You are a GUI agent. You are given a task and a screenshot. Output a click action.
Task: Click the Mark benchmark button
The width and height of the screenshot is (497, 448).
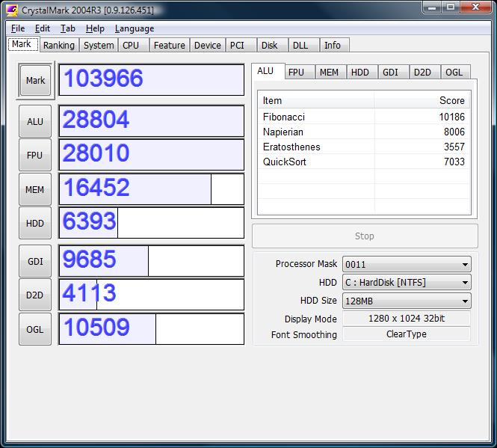(36, 81)
